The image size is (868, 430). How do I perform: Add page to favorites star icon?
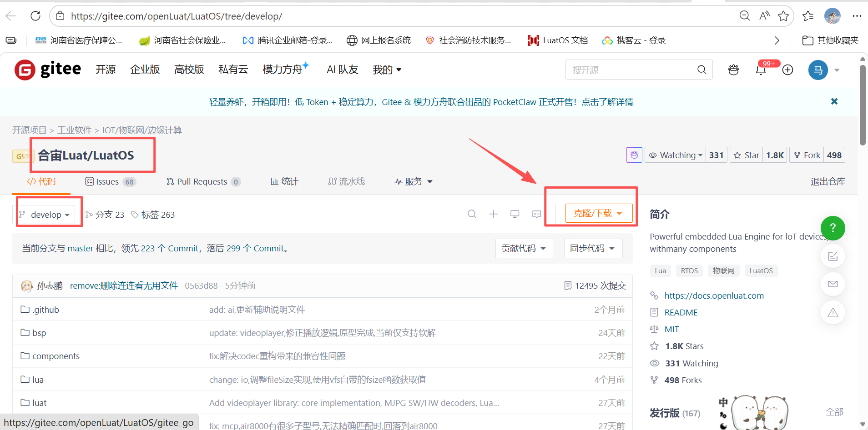click(783, 16)
